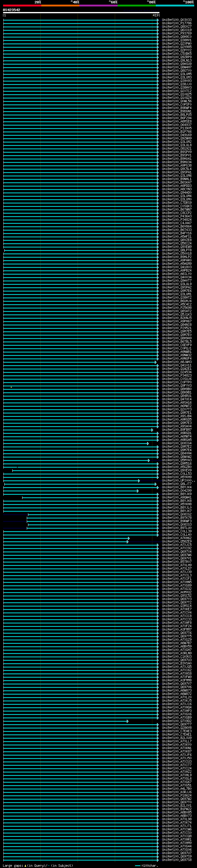The height and width of the screenshot is (868, 197).
Task: Click the cyan ~100% identity legend segment
Action: tap(175, 6)
